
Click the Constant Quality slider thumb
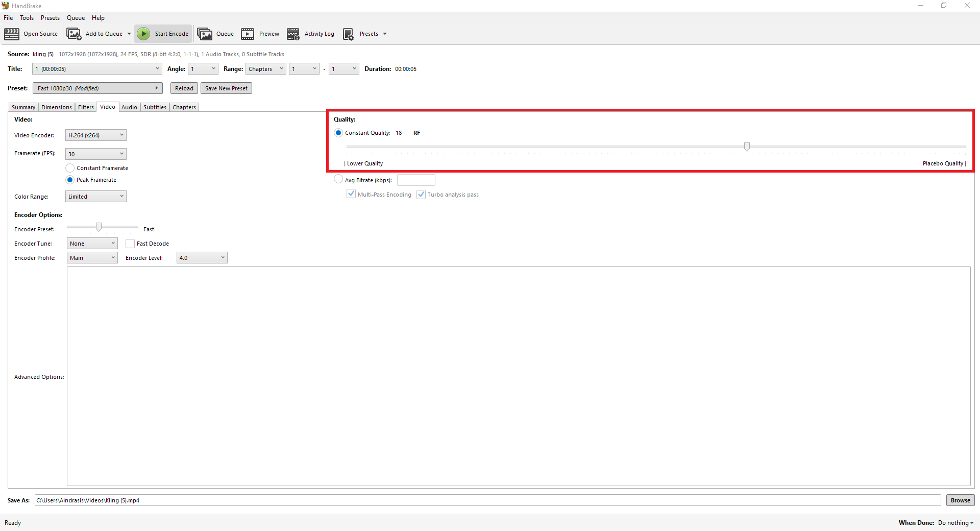pyautogui.click(x=747, y=147)
